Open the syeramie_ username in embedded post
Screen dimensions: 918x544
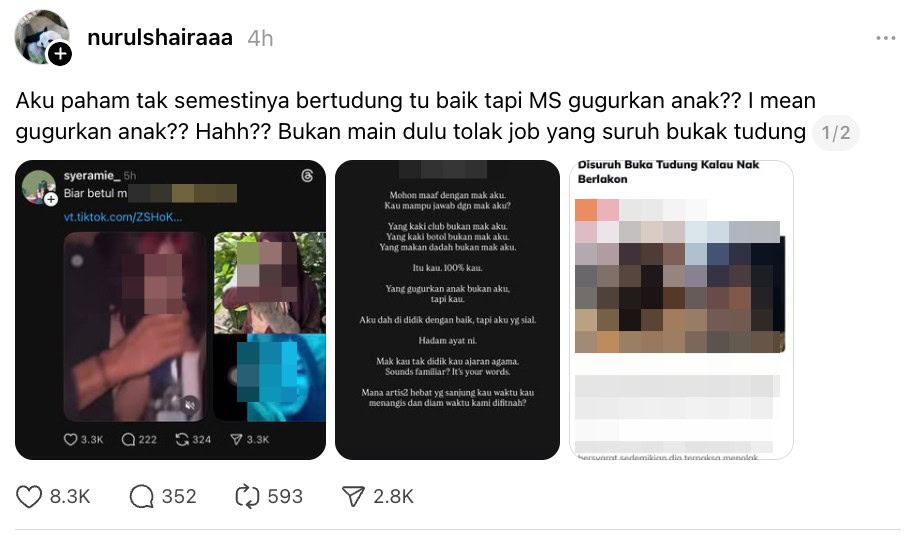[x=88, y=176]
